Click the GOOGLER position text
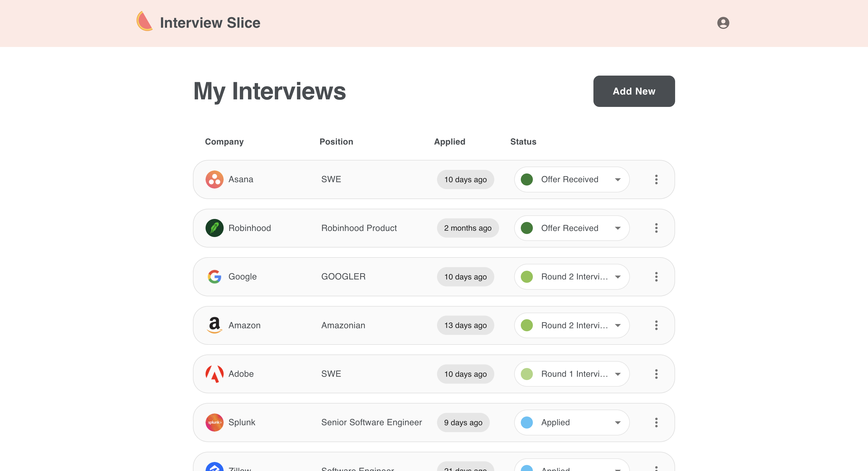 click(x=343, y=276)
